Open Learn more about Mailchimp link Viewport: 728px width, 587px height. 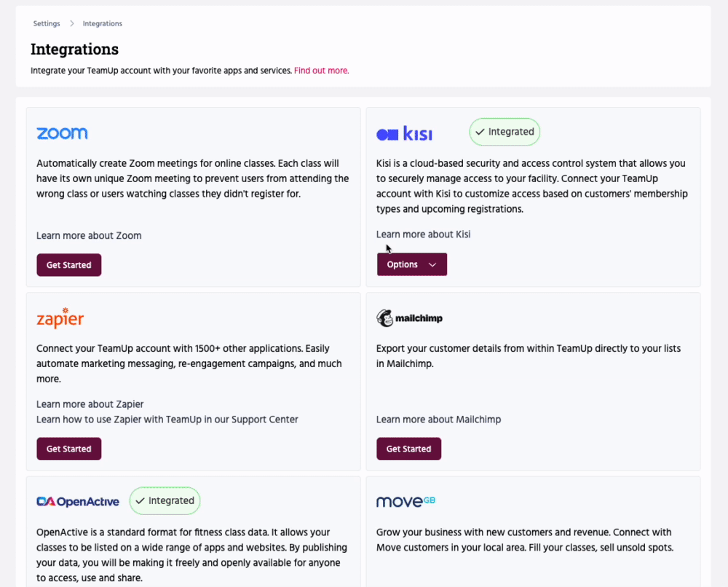[438, 419]
